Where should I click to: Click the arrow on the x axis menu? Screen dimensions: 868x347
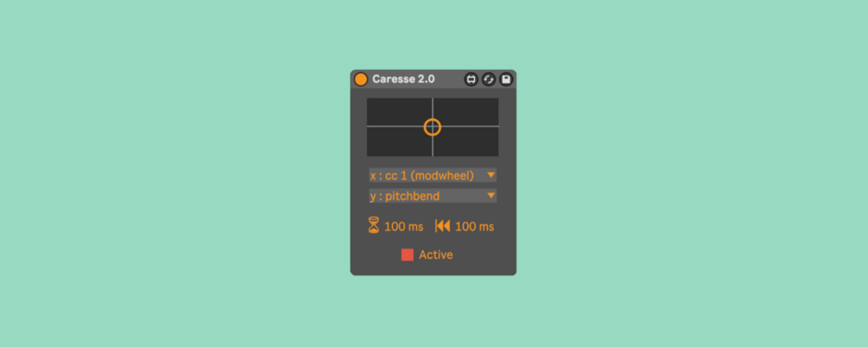click(491, 175)
